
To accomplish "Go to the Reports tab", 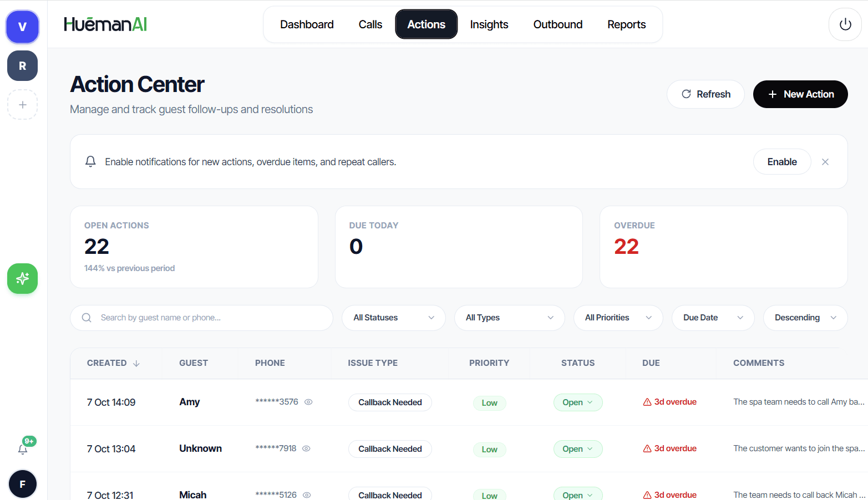I will click(627, 24).
